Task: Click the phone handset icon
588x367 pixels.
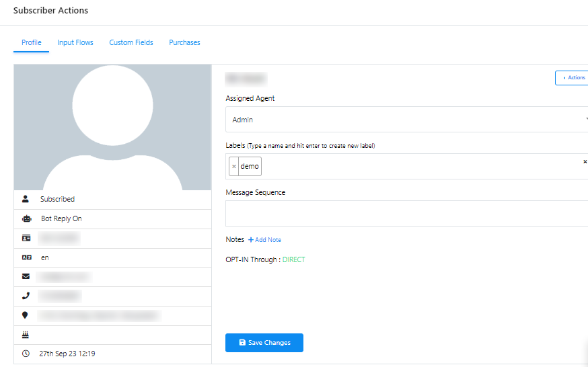Action: [26, 295]
